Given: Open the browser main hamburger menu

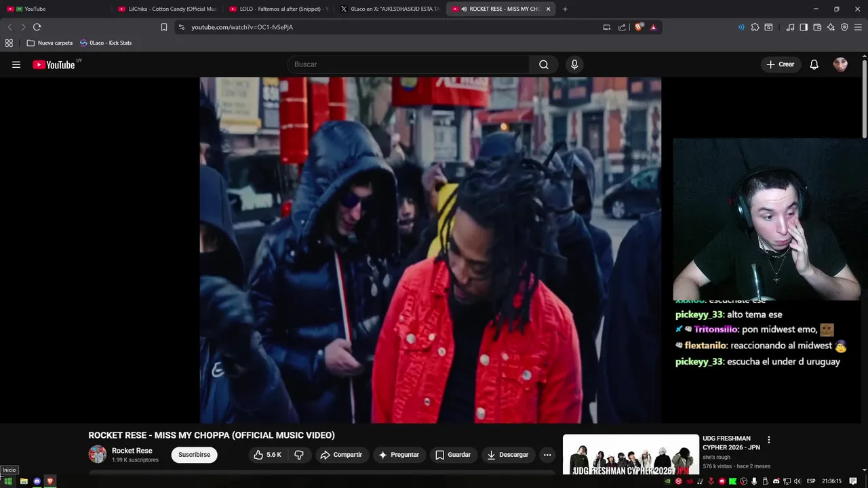Looking at the screenshot, I should tap(858, 27).
